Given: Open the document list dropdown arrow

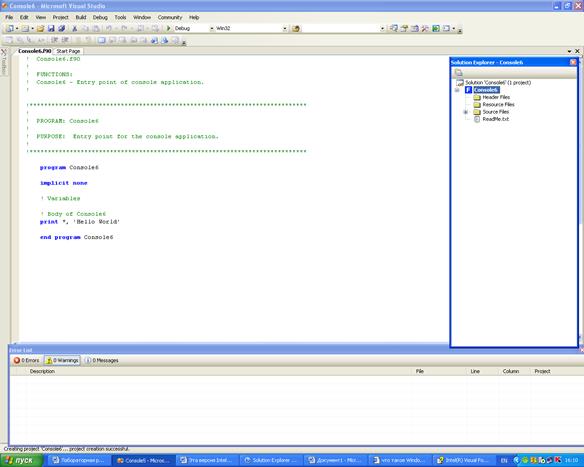Looking at the screenshot, I should pyautogui.click(x=569, y=51).
